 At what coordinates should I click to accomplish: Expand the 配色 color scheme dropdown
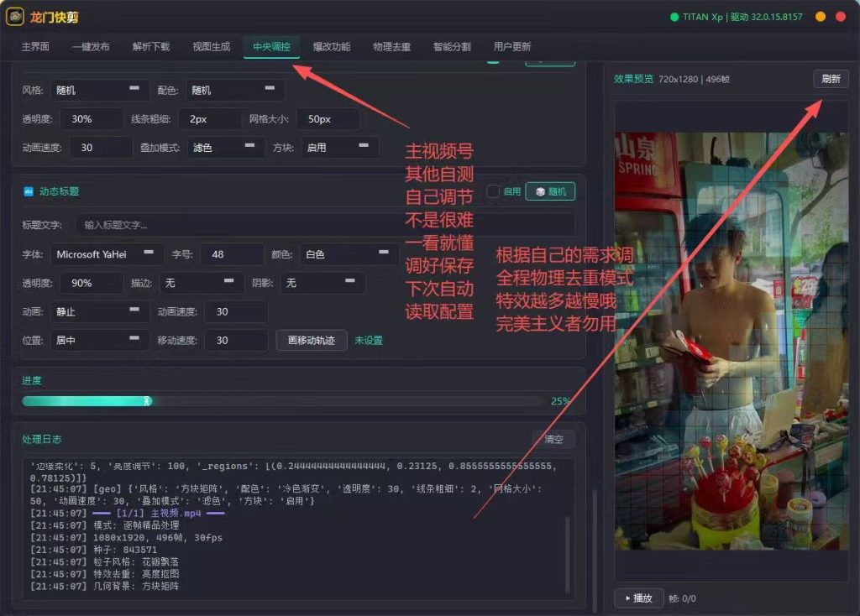click(x=235, y=90)
